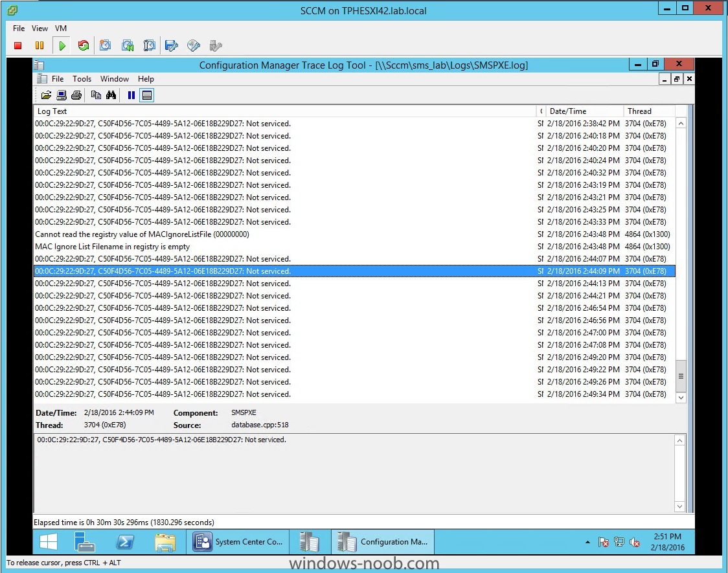
Task: Open Server Manager from taskbar
Action: click(x=84, y=542)
